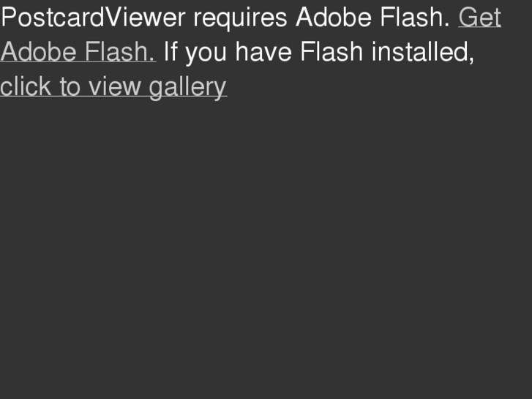Click the word 'installed,' in the message
532x399 pixels.
[423, 53]
